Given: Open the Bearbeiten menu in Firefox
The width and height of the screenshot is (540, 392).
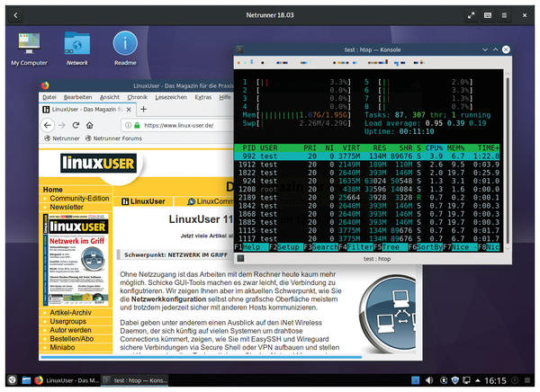Looking at the screenshot, I should coord(77,97).
